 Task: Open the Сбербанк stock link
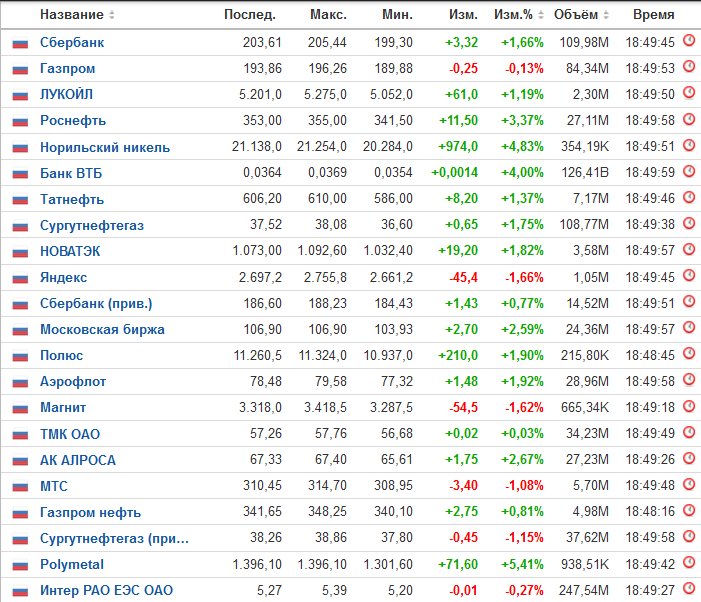pos(72,42)
